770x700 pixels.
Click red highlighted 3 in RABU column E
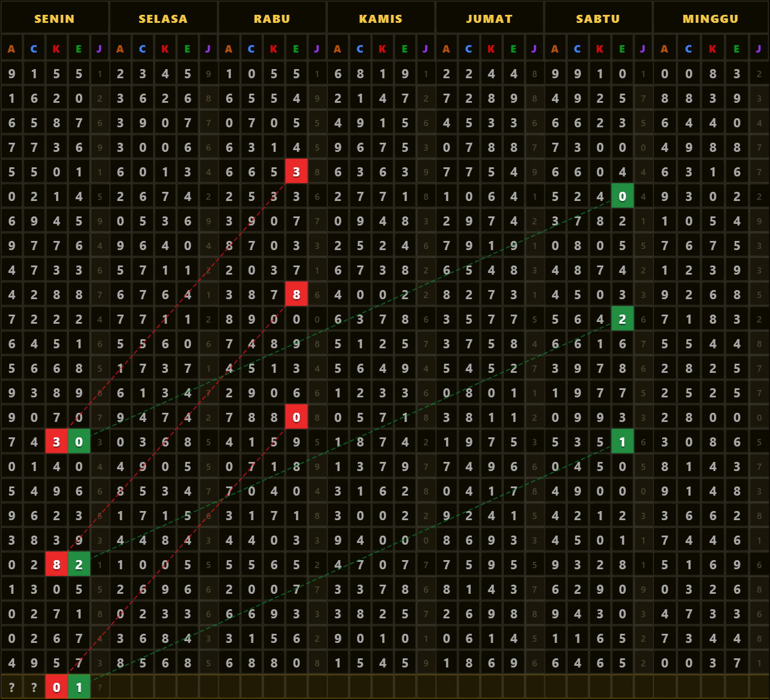296,172
